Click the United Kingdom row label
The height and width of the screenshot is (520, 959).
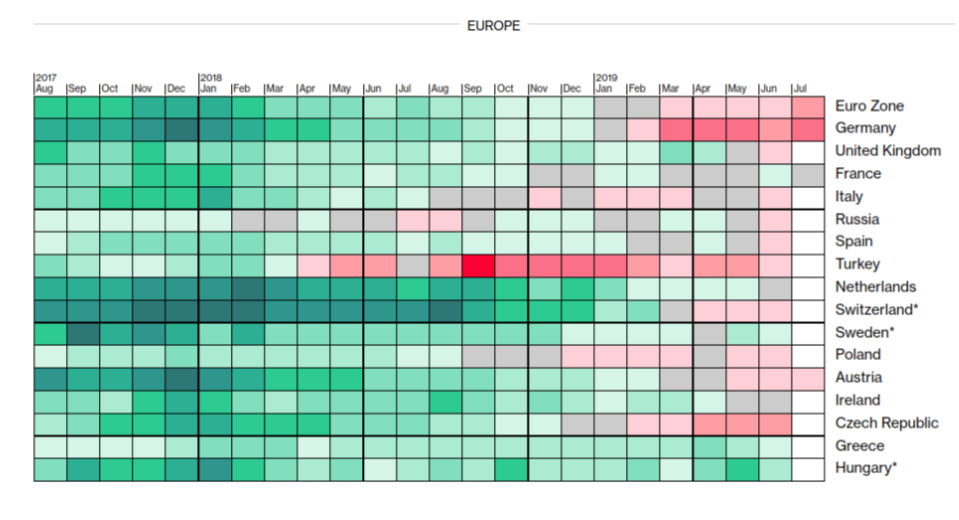coord(888,151)
